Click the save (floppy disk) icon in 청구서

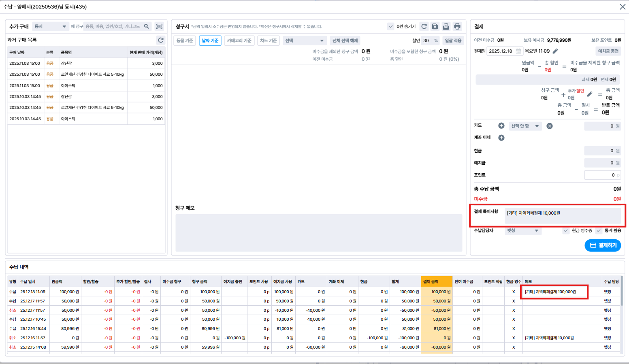(435, 26)
